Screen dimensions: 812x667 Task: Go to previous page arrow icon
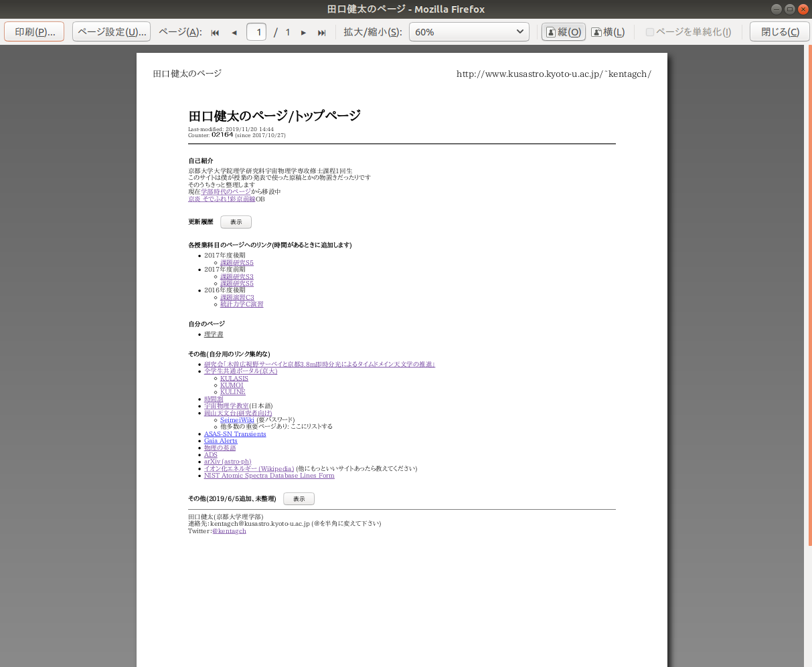tap(234, 32)
